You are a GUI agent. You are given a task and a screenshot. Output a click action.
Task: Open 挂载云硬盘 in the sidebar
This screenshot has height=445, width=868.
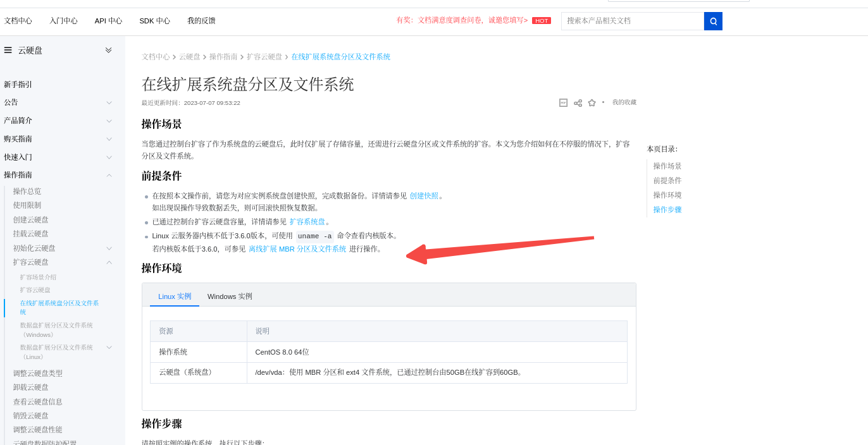[x=31, y=234]
